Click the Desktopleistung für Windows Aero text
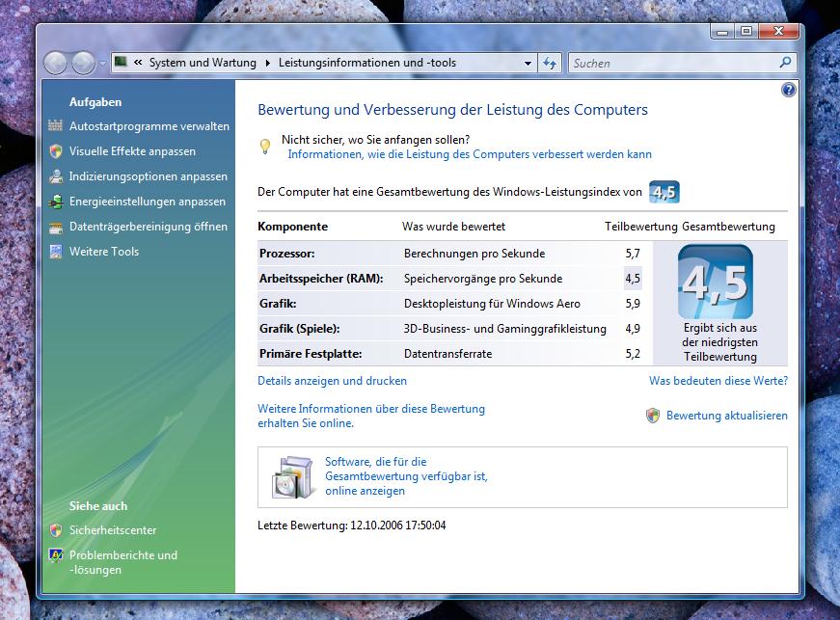 click(492, 304)
